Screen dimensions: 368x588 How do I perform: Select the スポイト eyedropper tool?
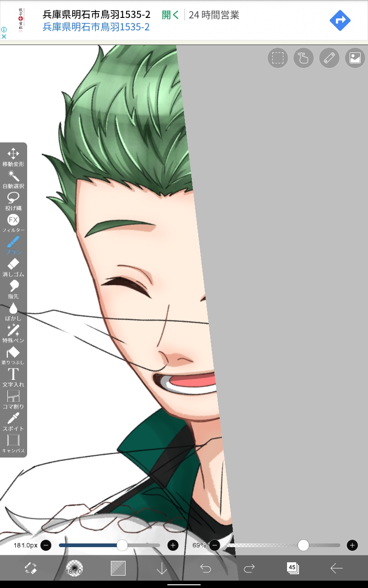(13, 422)
